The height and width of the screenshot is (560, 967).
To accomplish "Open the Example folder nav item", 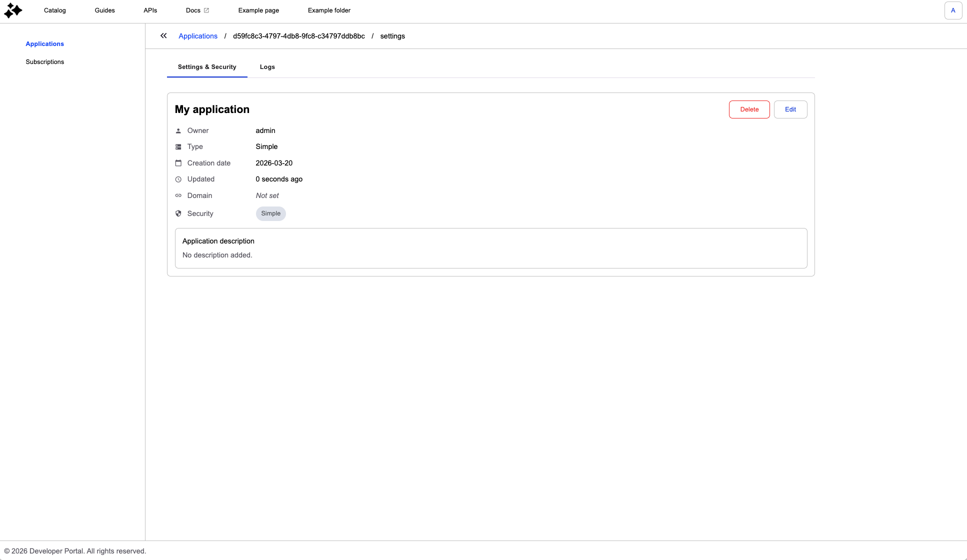I will 329,10.
